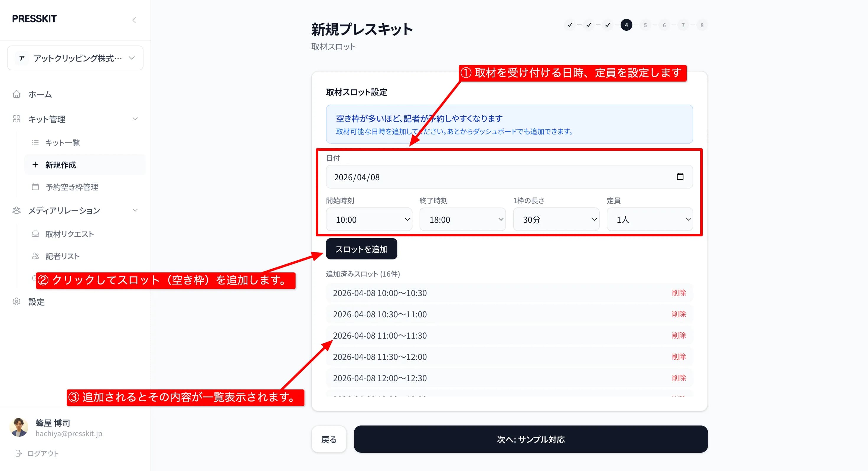Collapse the キット管理 section chevron
This screenshot has height=471, width=868.
135,119
